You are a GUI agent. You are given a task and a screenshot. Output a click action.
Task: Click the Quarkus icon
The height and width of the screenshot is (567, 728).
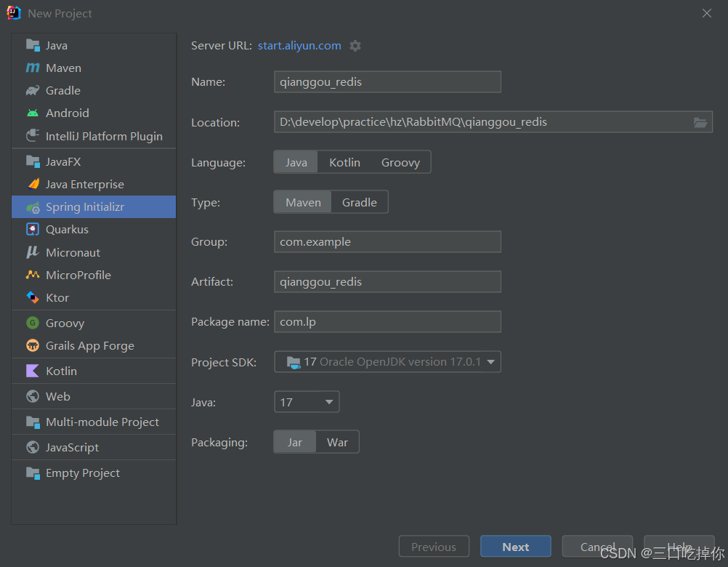click(x=33, y=230)
